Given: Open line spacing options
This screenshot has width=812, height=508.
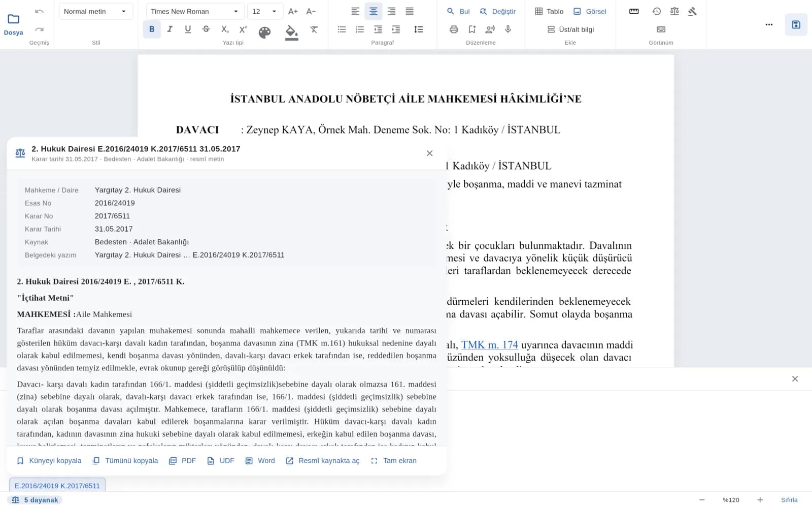Looking at the screenshot, I should click(x=419, y=29).
